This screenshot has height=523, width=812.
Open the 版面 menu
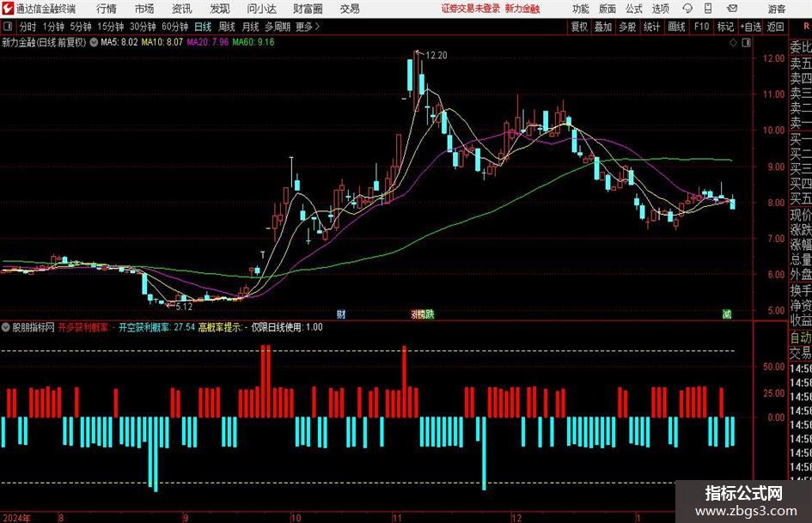[x=607, y=9]
